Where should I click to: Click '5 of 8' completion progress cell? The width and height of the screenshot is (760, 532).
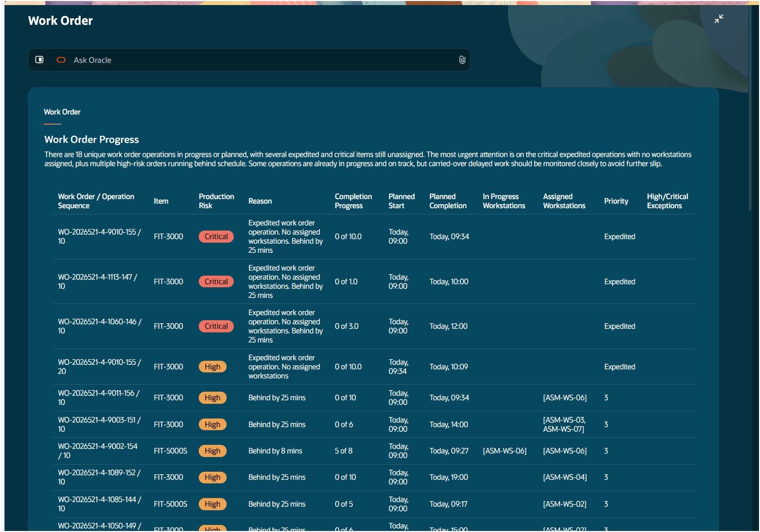(x=343, y=451)
